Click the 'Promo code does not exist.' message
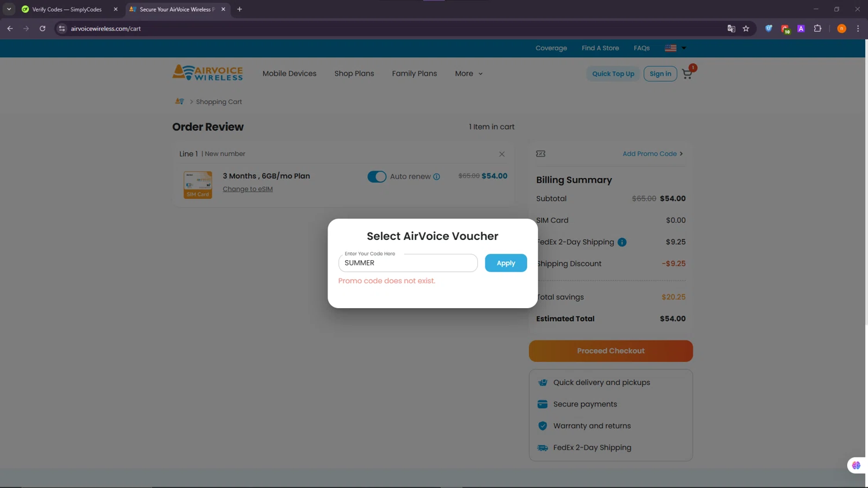Image resolution: width=868 pixels, height=488 pixels. (x=387, y=281)
